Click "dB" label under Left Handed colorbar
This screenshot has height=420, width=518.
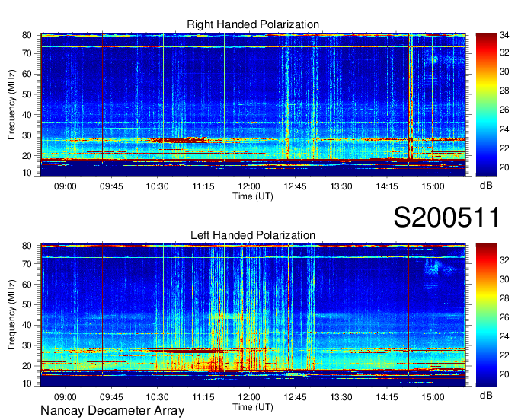click(486, 395)
